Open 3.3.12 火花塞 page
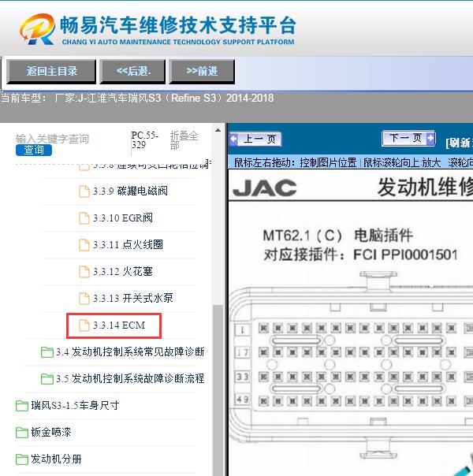 (x=123, y=271)
